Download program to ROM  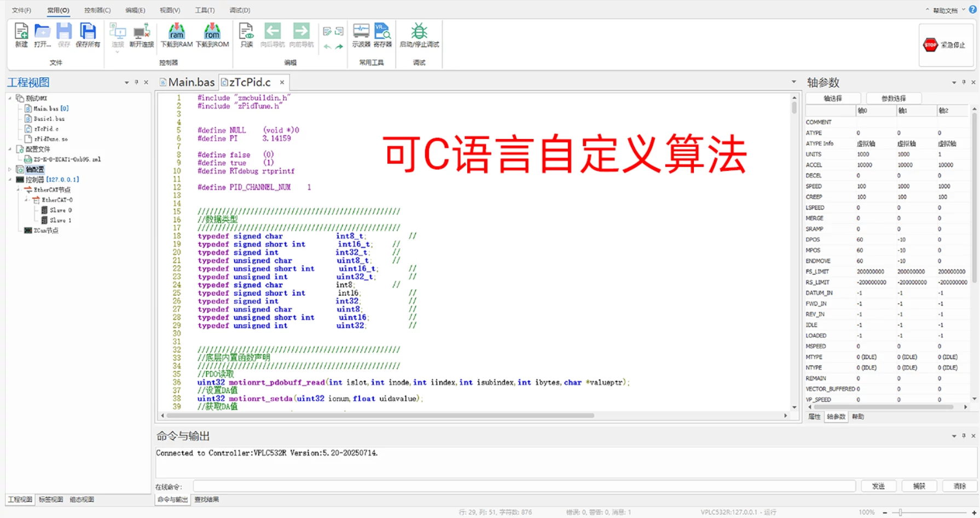pos(212,36)
